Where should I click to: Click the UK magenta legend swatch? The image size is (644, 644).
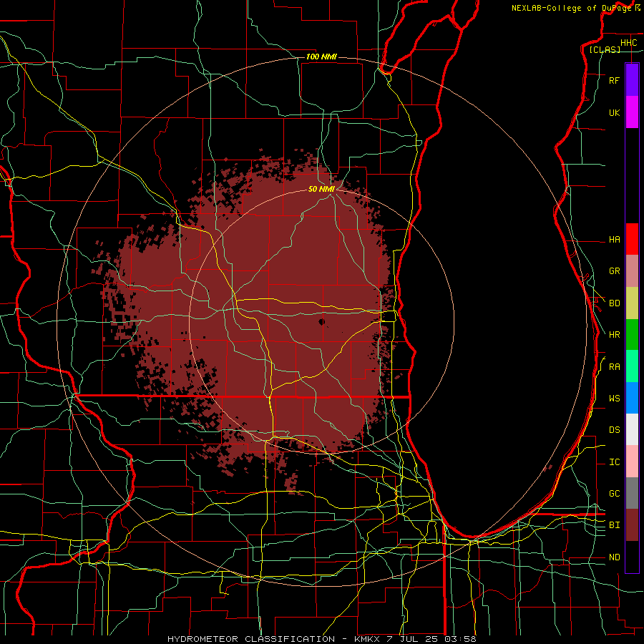tap(632, 112)
